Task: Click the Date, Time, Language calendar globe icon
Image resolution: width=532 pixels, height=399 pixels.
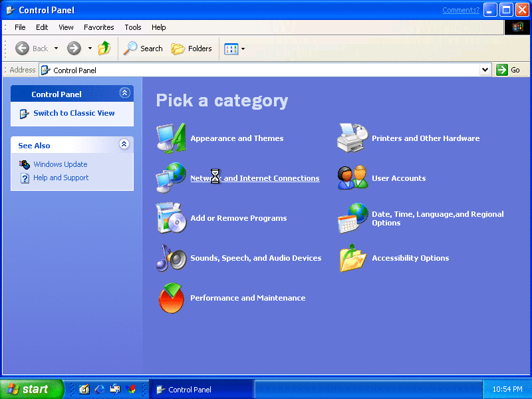Action: [352, 218]
